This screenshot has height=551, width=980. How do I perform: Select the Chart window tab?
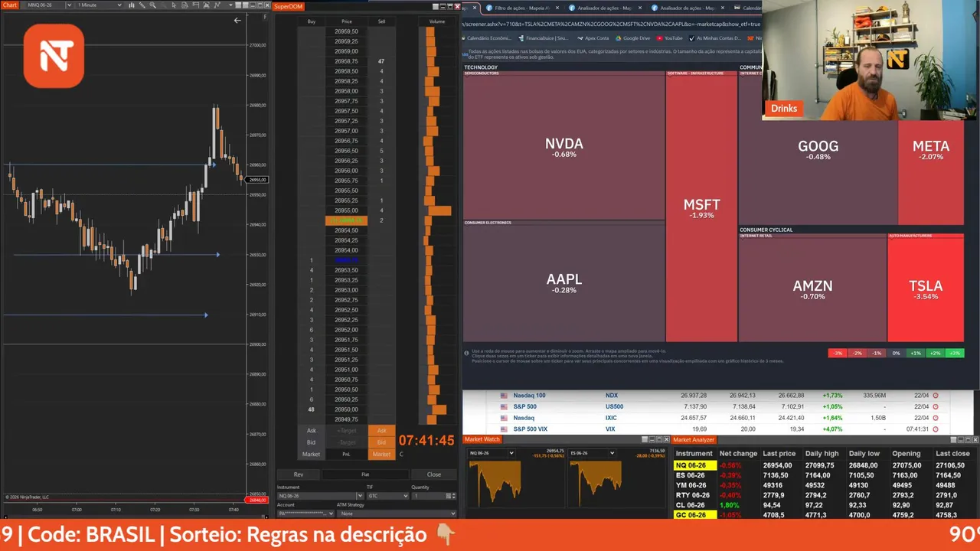(9, 5)
